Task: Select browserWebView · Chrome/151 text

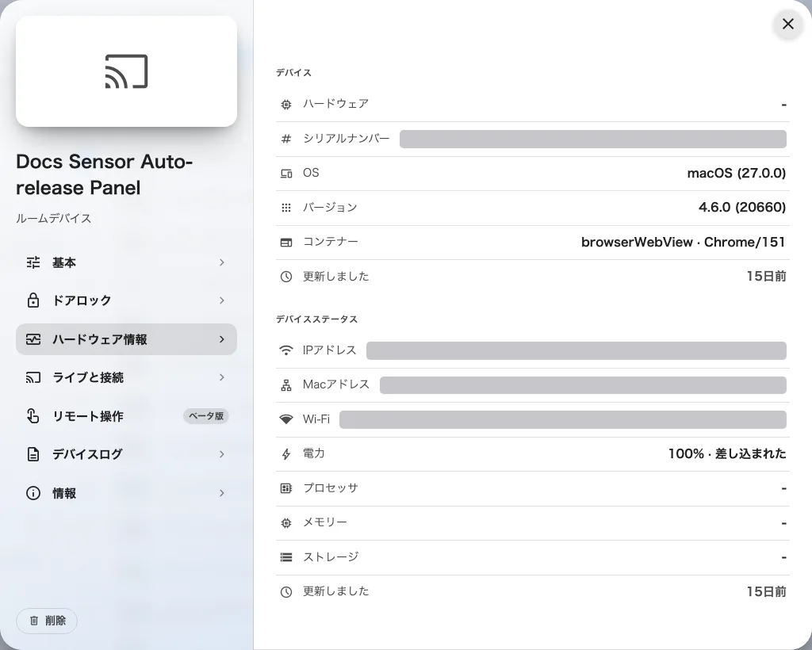Action: point(684,243)
